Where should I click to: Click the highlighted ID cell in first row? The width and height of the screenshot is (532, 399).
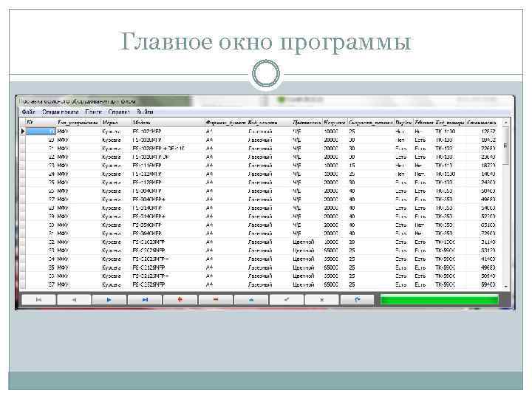pyautogui.click(x=41, y=131)
